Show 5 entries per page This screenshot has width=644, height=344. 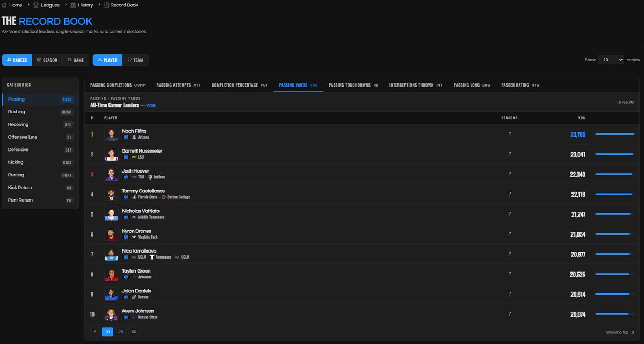click(x=95, y=332)
